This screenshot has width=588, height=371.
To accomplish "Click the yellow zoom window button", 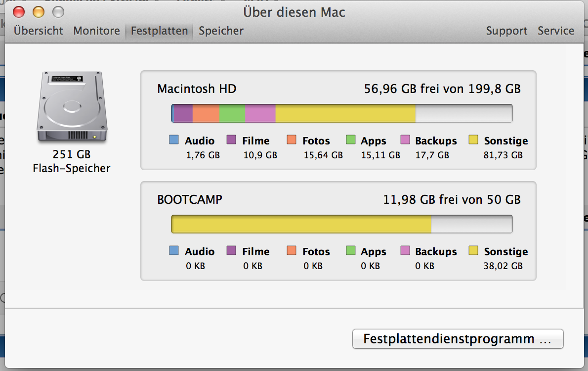I will pyautogui.click(x=38, y=12).
